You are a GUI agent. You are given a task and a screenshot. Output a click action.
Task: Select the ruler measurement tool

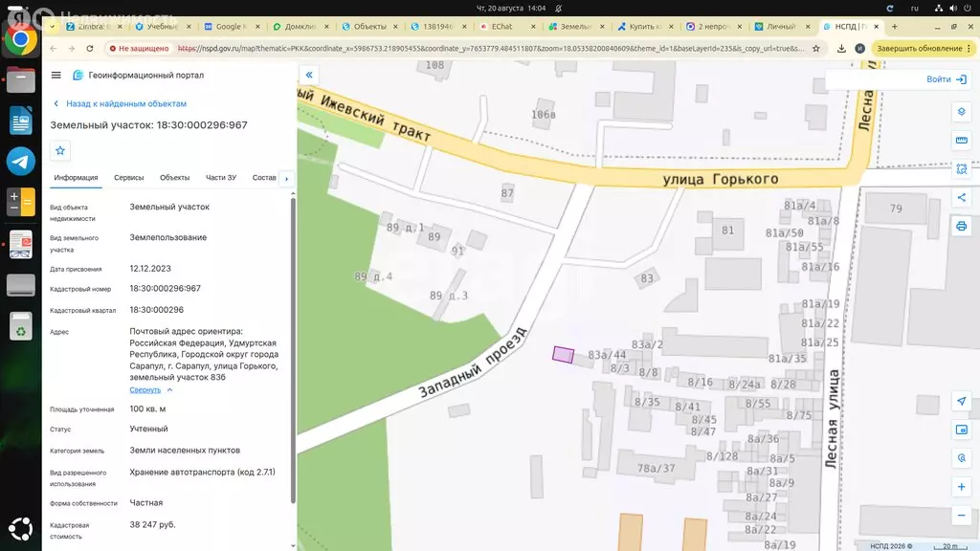[x=961, y=141]
